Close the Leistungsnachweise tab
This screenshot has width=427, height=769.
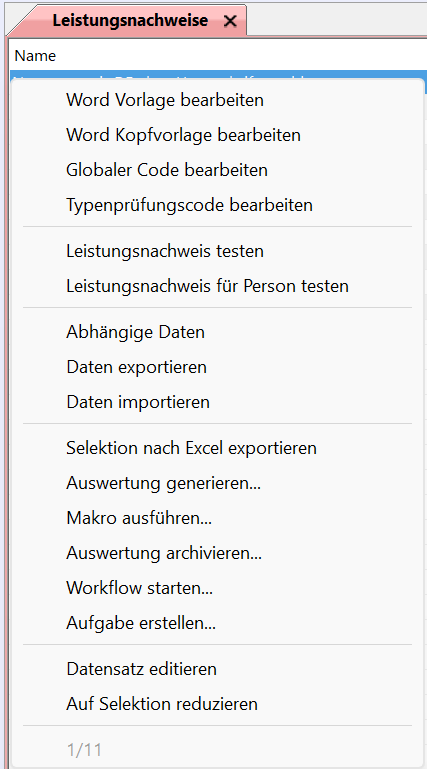click(229, 21)
